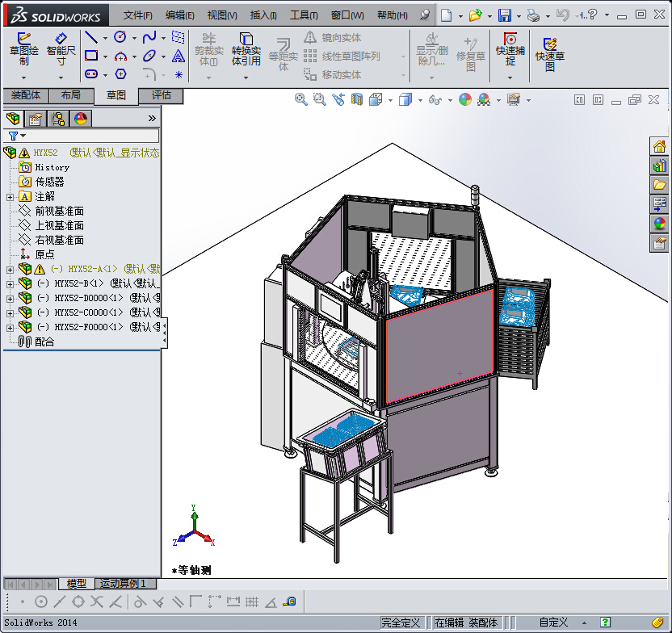Click the Save icon in title toolbar
672x633 pixels.
pos(505,15)
